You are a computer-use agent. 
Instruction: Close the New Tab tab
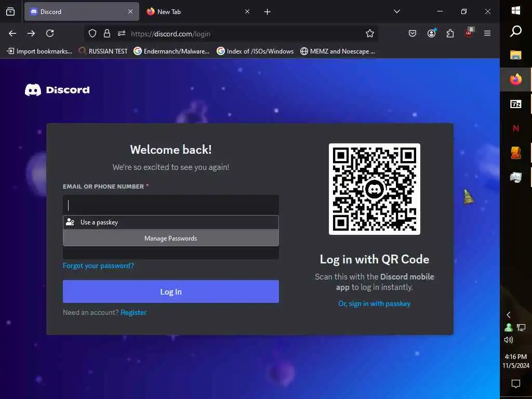pyautogui.click(x=247, y=11)
